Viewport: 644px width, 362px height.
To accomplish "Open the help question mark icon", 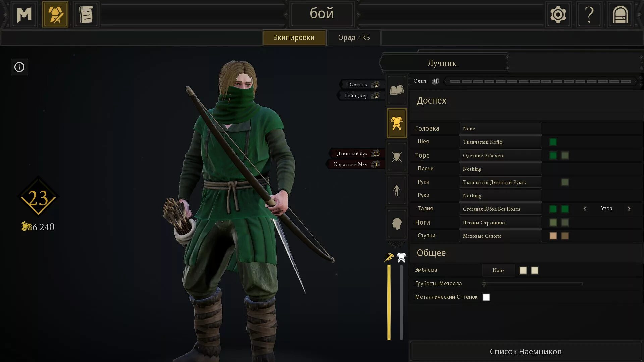I will pyautogui.click(x=589, y=15).
